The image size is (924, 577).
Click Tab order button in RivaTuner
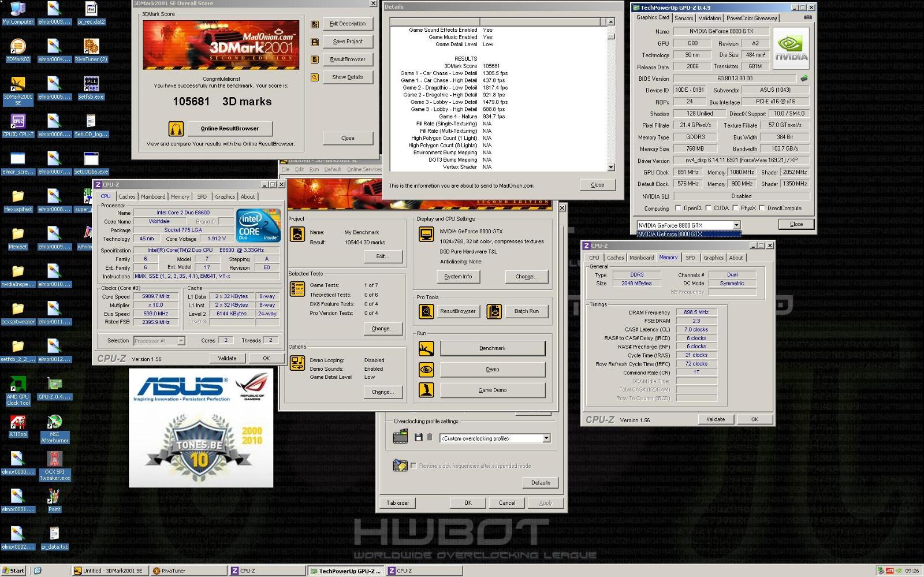(x=398, y=503)
